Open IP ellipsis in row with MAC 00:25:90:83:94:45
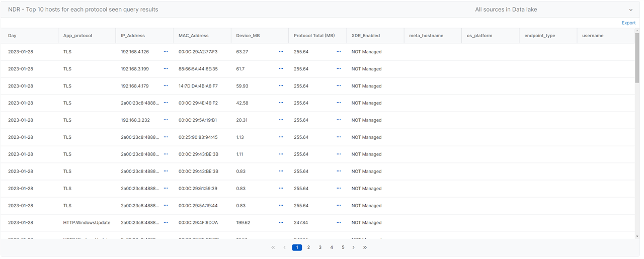Image resolution: width=644 pixels, height=259 pixels. pos(166,137)
